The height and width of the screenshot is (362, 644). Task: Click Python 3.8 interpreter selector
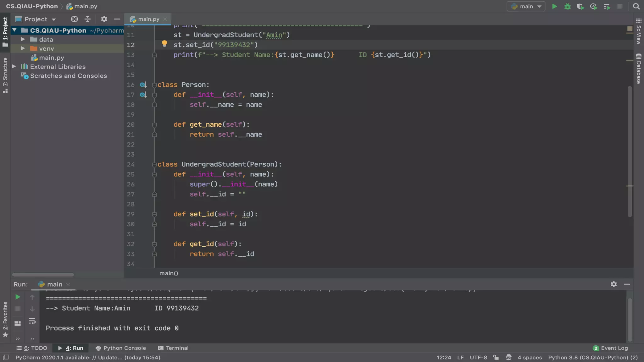tap(593, 357)
